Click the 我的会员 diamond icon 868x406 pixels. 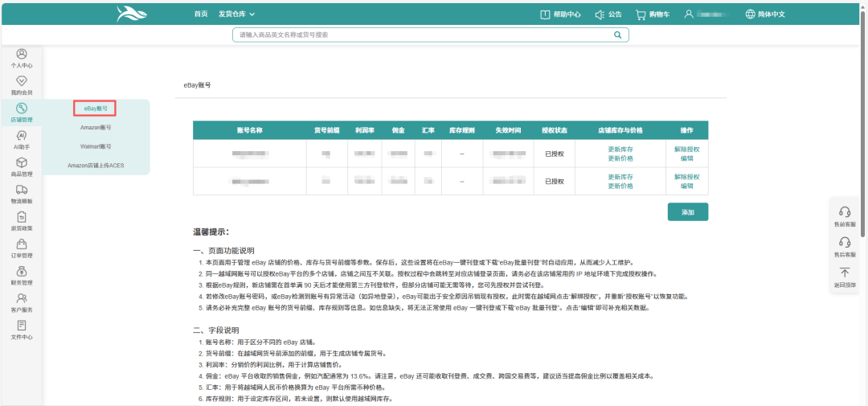point(22,81)
